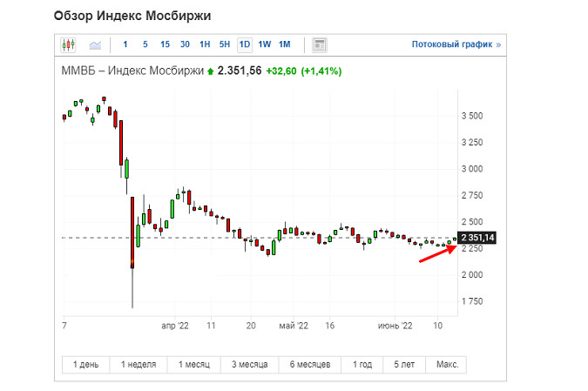Set range to 5 лет

click(404, 364)
